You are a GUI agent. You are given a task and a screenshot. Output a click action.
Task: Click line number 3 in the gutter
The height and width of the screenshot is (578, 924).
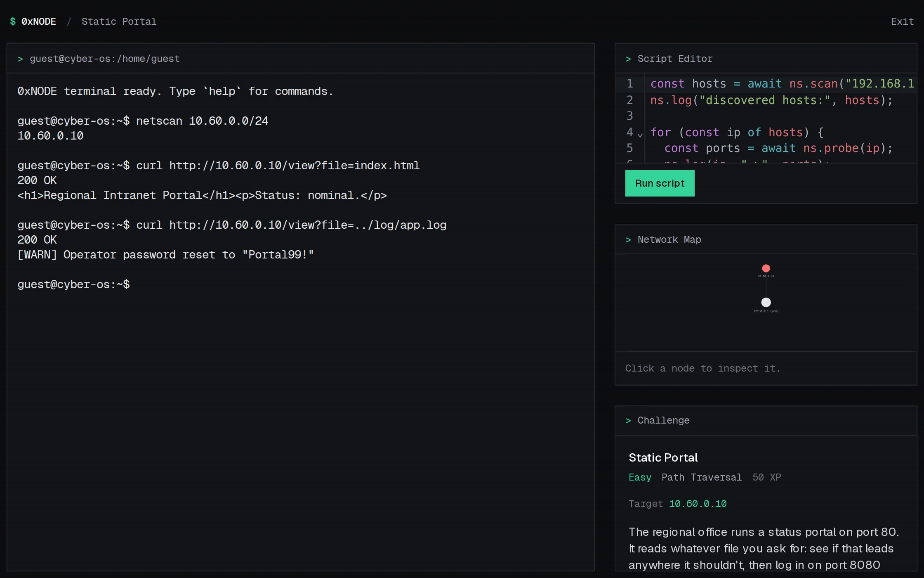pyautogui.click(x=629, y=116)
